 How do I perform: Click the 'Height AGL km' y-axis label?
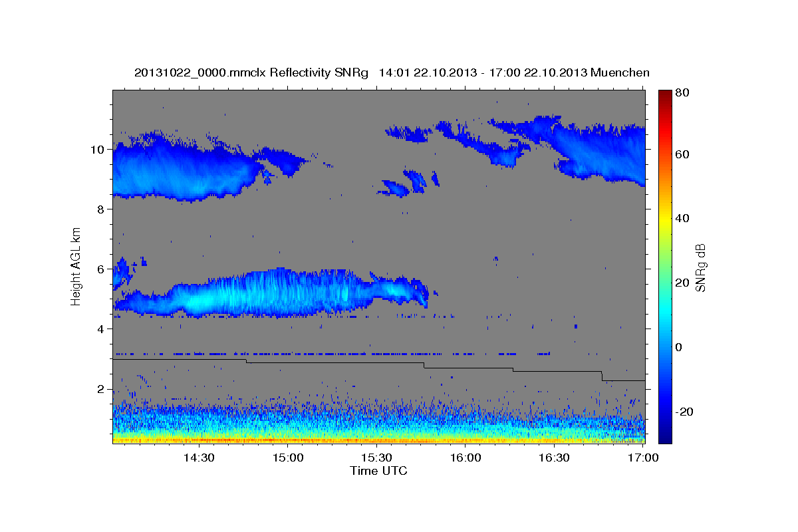[x=76, y=266]
